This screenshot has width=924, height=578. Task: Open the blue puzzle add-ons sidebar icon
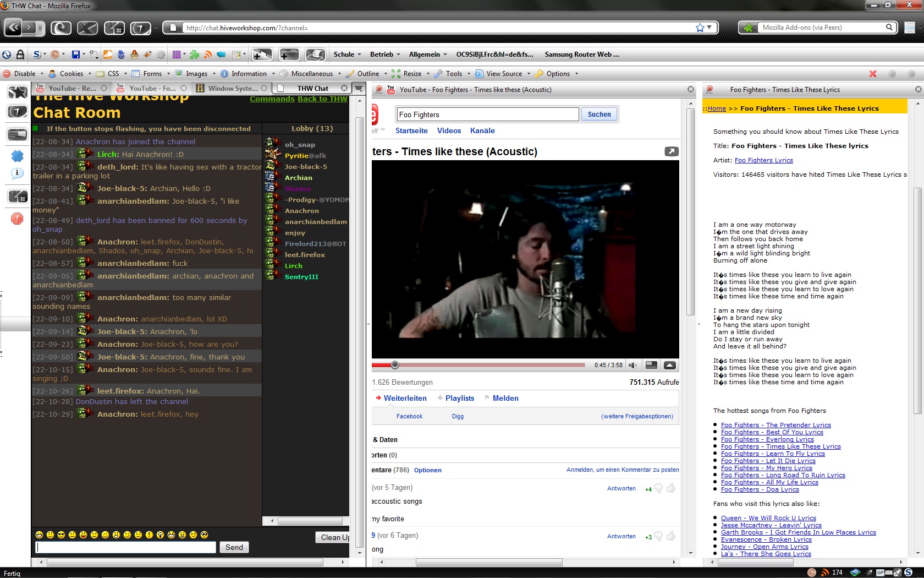18,156
